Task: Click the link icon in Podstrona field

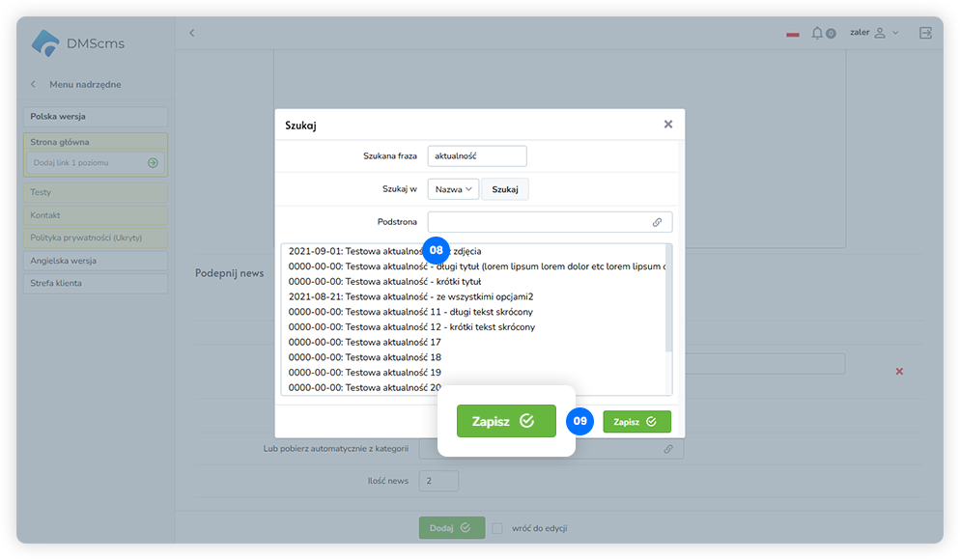Action: 657,222
